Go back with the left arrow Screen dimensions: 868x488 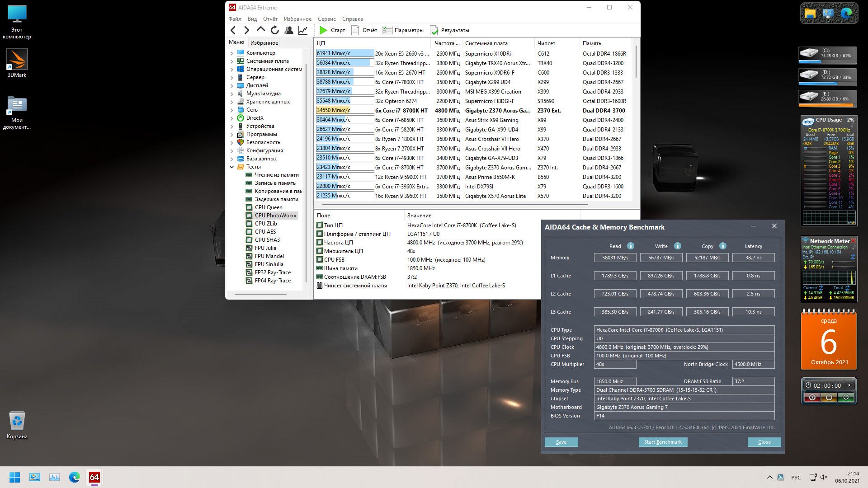point(233,30)
